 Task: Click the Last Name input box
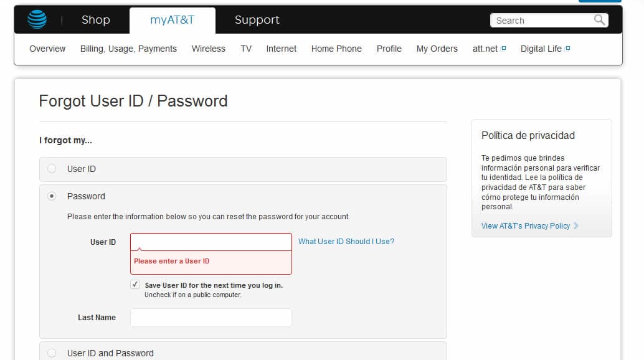(211, 317)
